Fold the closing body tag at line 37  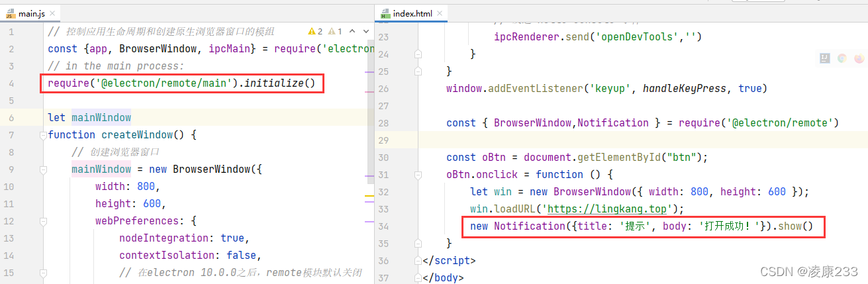[x=418, y=278]
